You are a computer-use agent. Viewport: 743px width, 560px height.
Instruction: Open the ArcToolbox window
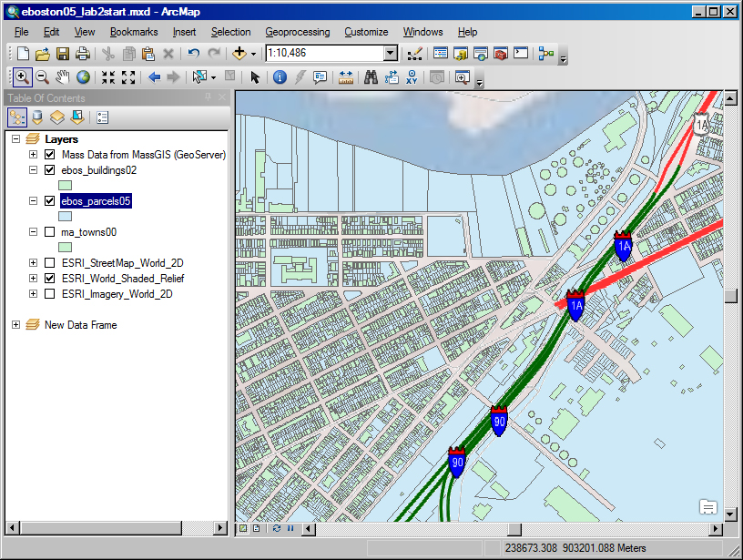coord(500,55)
